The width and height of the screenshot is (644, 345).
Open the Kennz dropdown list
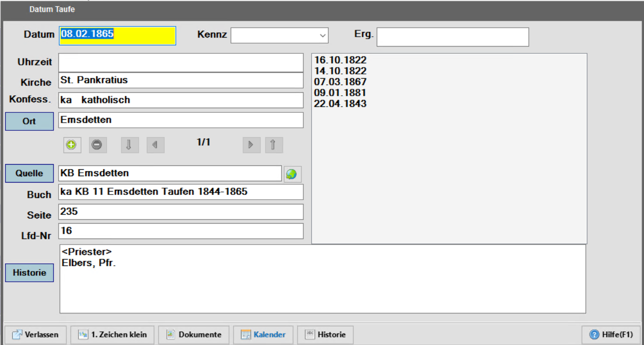click(x=322, y=35)
